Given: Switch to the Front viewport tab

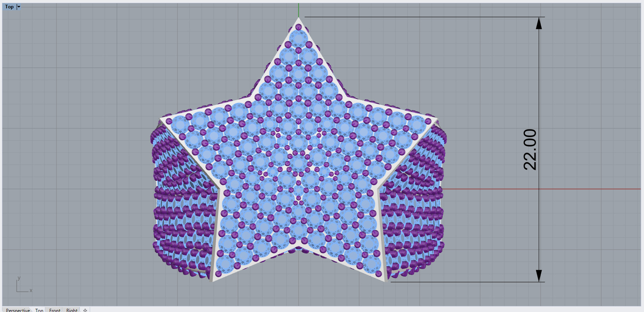Looking at the screenshot, I should click(x=55, y=310).
